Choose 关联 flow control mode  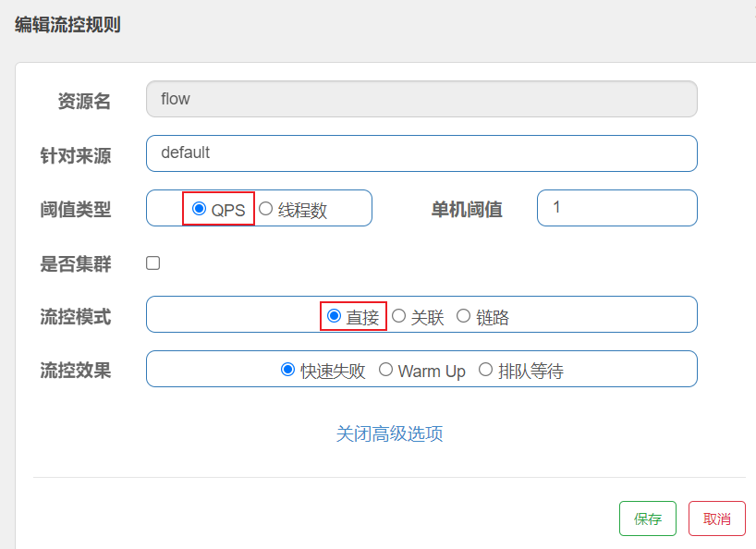pyautogui.click(x=399, y=316)
